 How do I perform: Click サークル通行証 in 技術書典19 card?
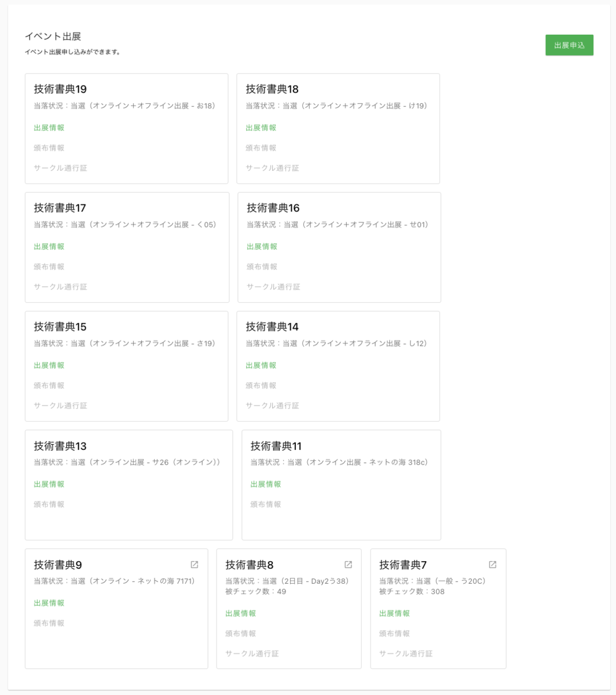click(60, 168)
